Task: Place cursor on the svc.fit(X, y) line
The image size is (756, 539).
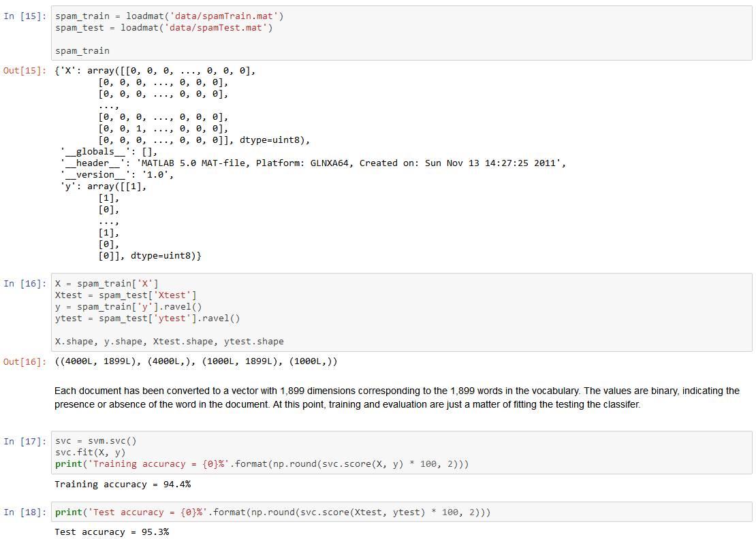Action: pyautogui.click(x=90, y=452)
